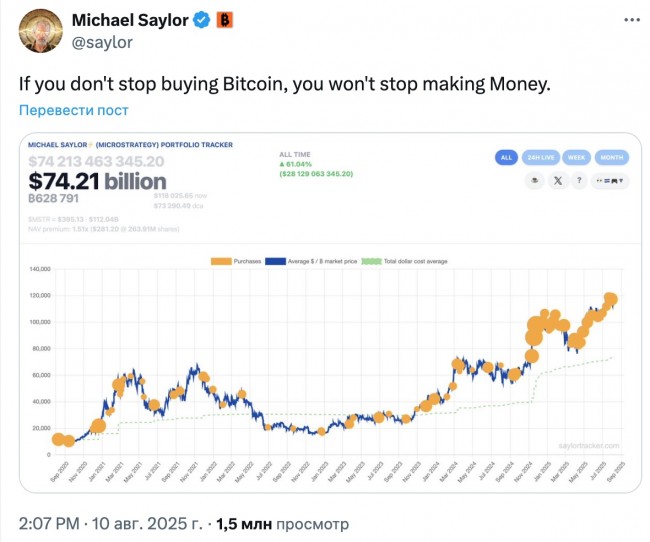Toggle the green Total dollar cost average legend
The image size is (650, 542).
(x=371, y=261)
